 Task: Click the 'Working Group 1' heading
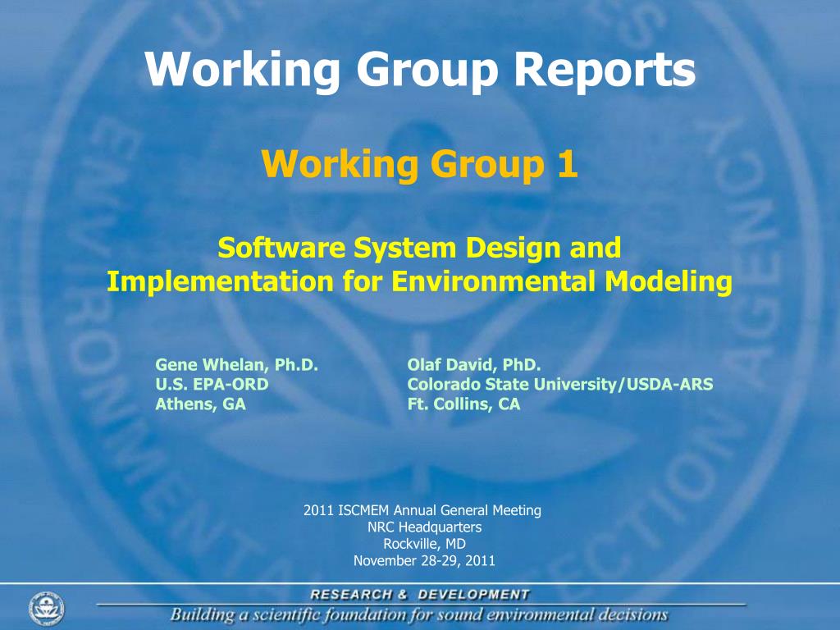(419, 164)
